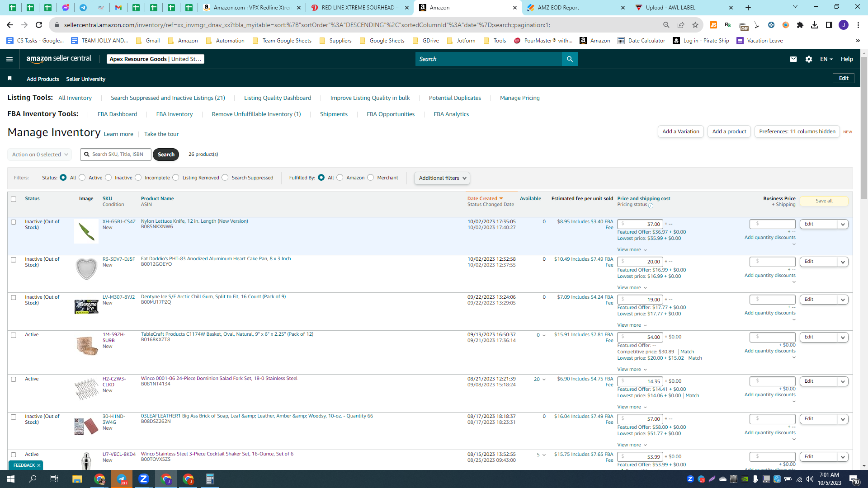Switch to the AMZ EOD Report tab
868x488 pixels.
(x=576, y=8)
